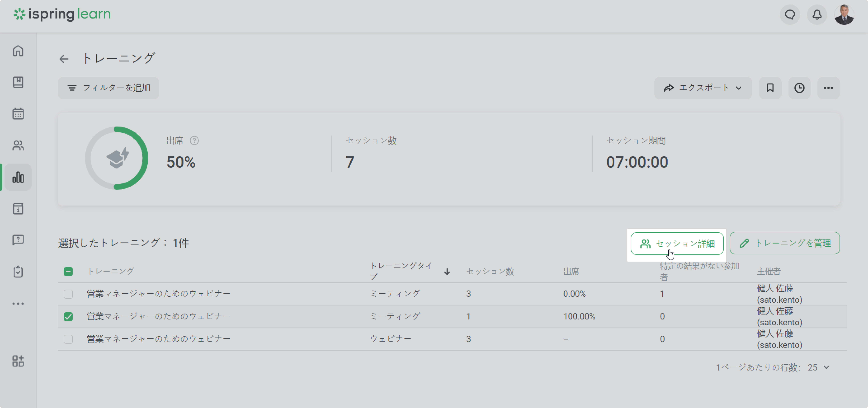Click the トレーニングタイプ column header
This screenshot has width=868, height=408.
pos(401,271)
